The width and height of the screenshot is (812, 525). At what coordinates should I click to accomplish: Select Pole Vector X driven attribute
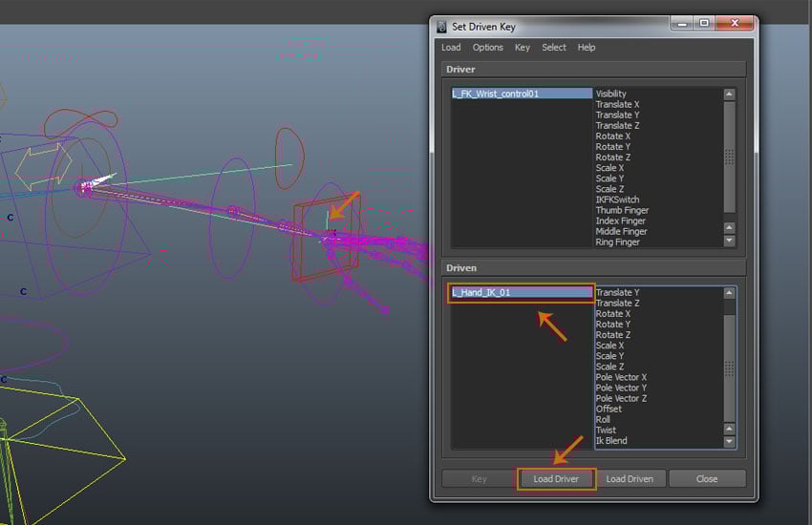(x=621, y=377)
